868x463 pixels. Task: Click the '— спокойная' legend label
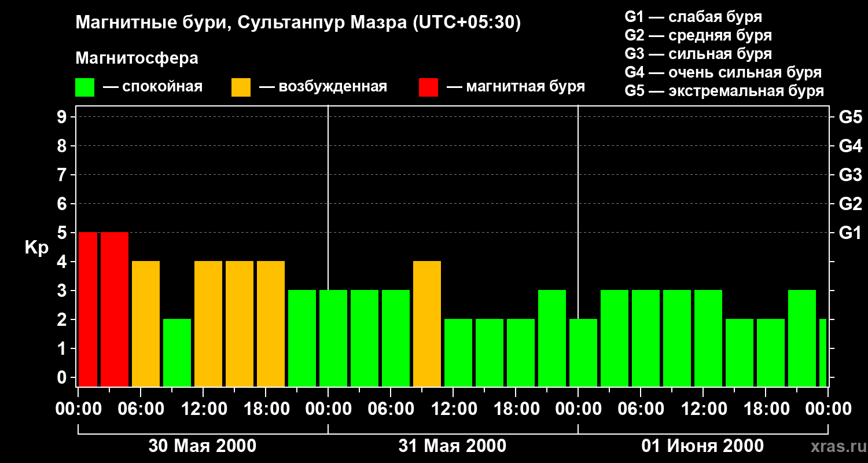click(152, 87)
